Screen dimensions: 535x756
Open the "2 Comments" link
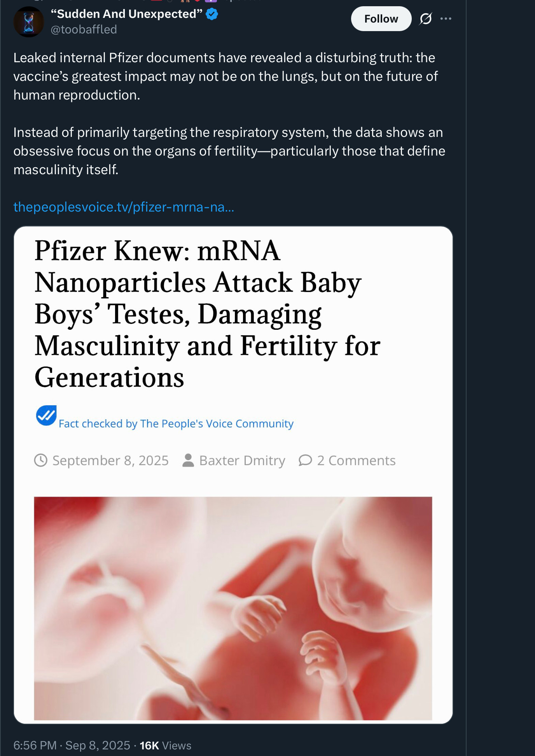coord(356,460)
